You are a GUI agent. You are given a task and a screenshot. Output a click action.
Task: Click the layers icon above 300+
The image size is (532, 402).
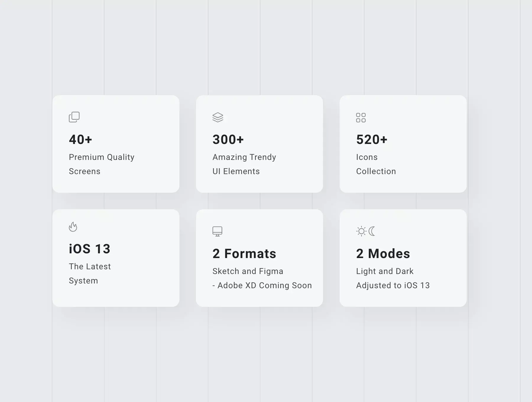tap(218, 117)
